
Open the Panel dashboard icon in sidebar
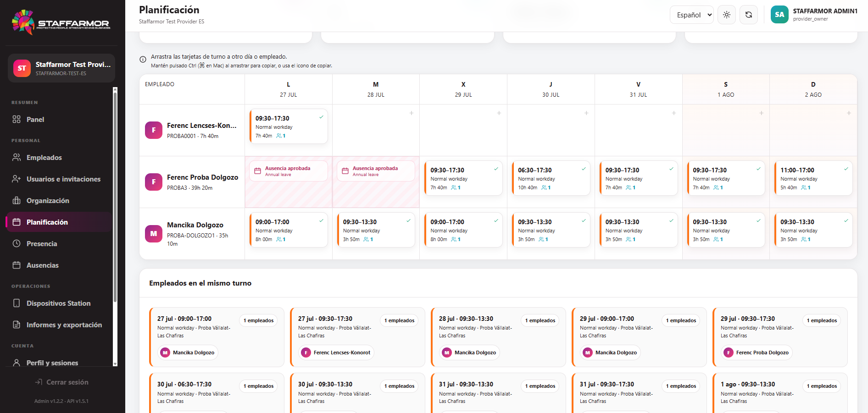point(17,119)
